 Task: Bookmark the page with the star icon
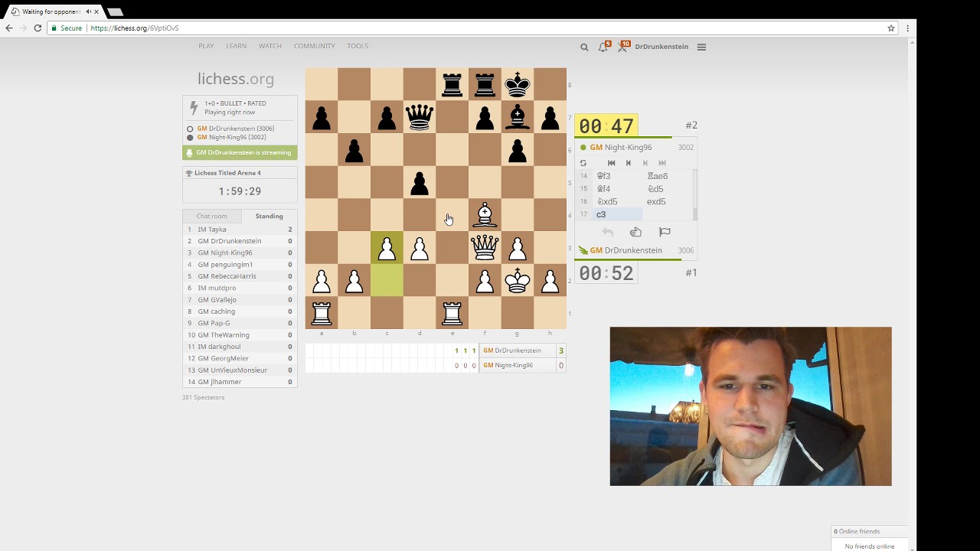pos(891,28)
